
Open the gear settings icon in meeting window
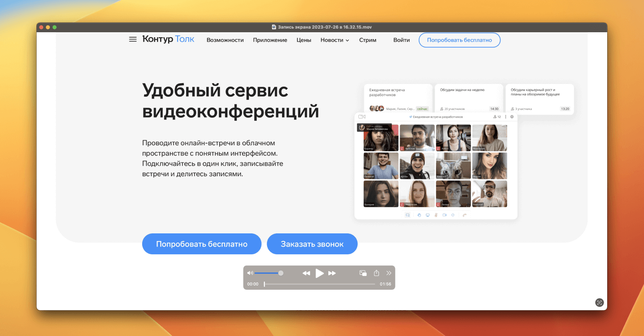pos(512,117)
